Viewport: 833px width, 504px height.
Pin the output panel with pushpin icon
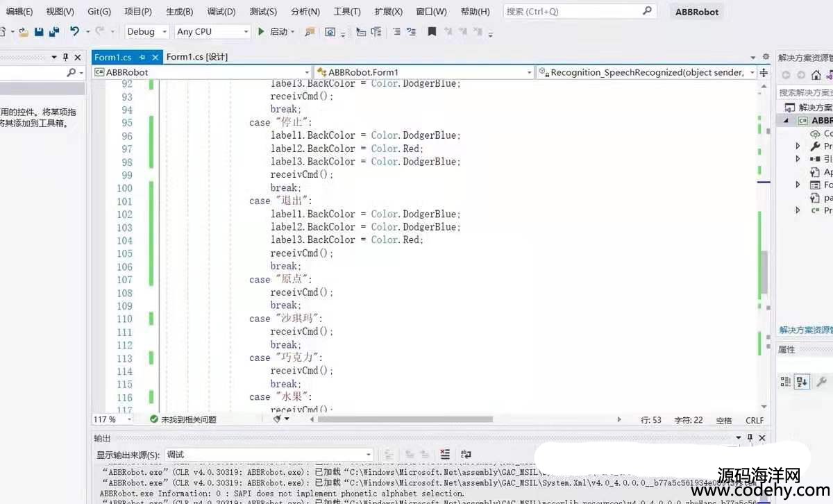(x=750, y=438)
